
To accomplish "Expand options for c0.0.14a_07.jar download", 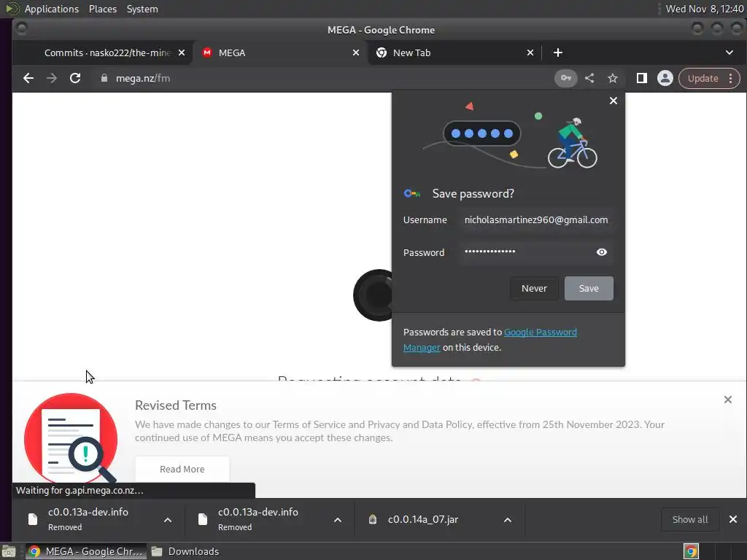I will [x=508, y=520].
